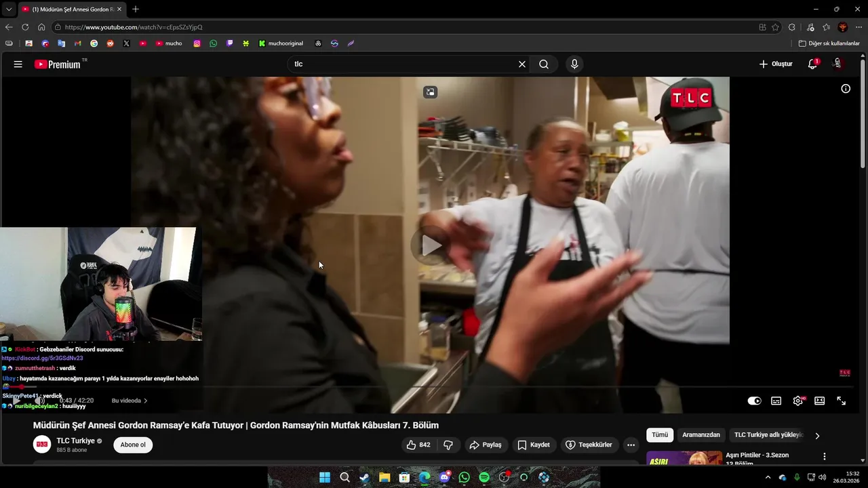868x488 pixels.
Task: Open Diğer sık kullanılanlar bookmarks folder
Action: point(829,43)
